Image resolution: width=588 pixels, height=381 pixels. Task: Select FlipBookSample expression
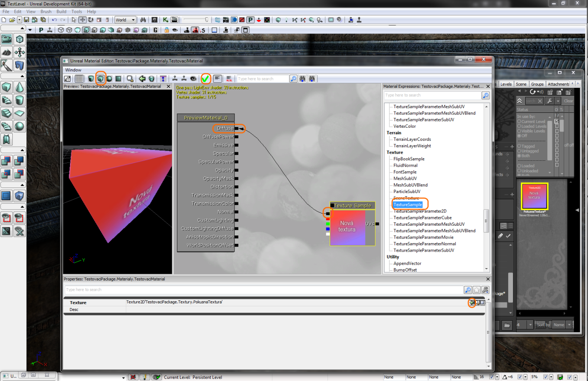(409, 159)
